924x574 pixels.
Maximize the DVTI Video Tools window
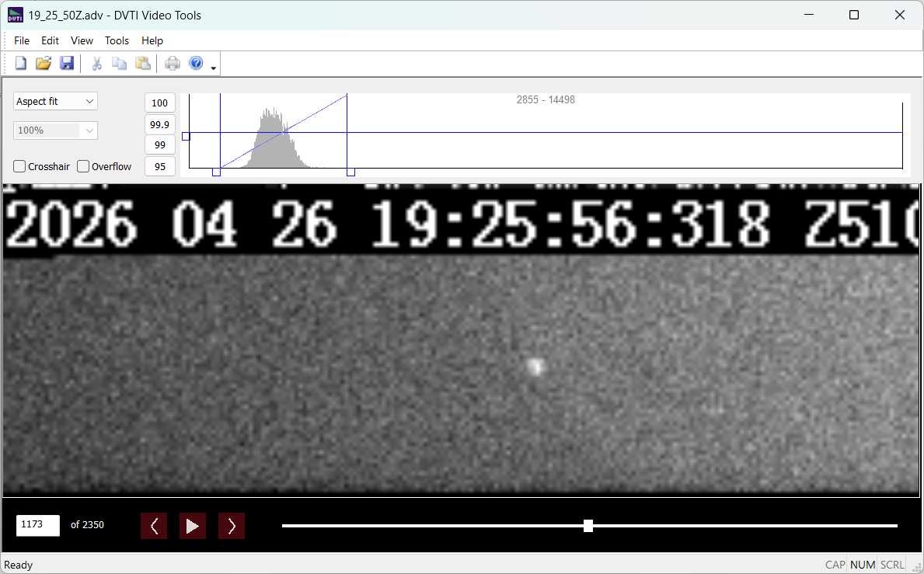click(x=854, y=16)
